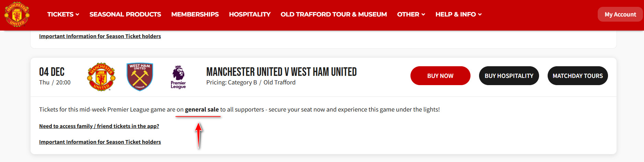This screenshot has width=644, height=162.
Task: Open Old Trafford Tour & Museum
Action: (x=334, y=14)
